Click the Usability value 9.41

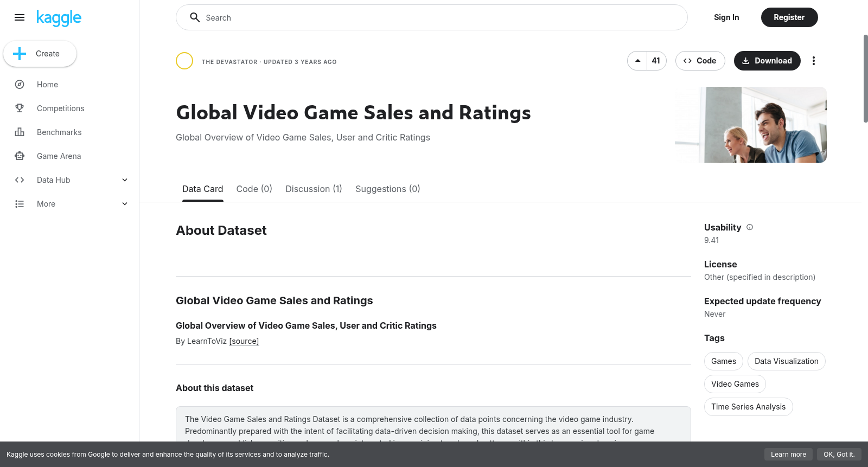click(711, 240)
